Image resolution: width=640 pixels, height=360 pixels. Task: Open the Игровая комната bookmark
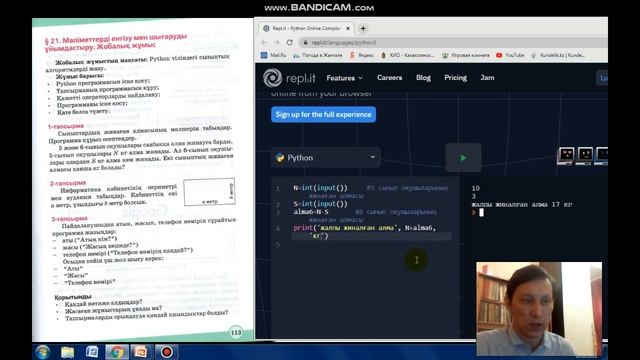[466, 55]
